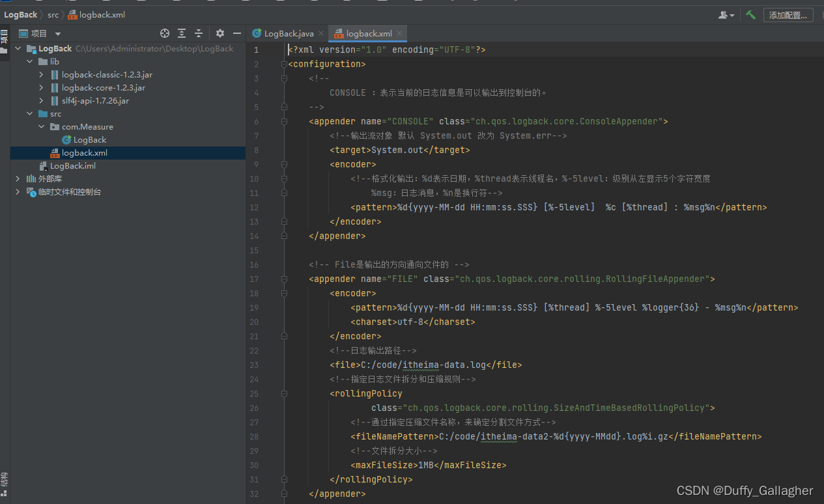This screenshot has width=824, height=504.
Task: Click the C:/code/itheima-data.log file path
Action: [423, 365]
